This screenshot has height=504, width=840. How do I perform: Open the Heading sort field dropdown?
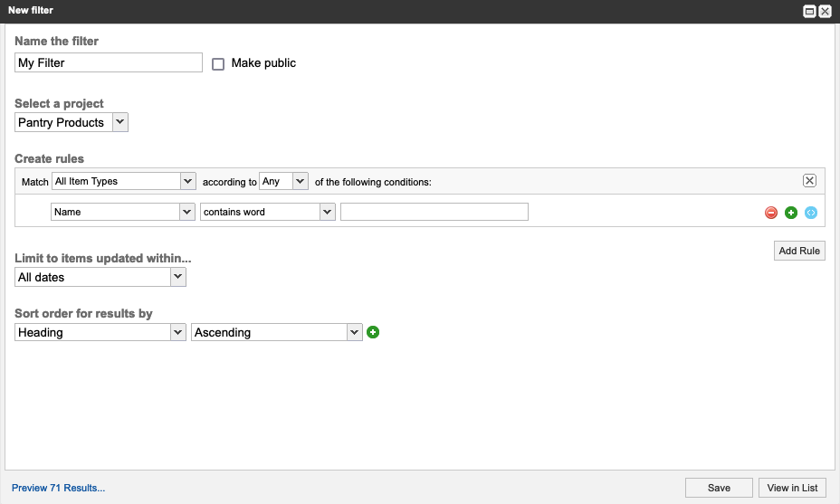pyautogui.click(x=100, y=332)
